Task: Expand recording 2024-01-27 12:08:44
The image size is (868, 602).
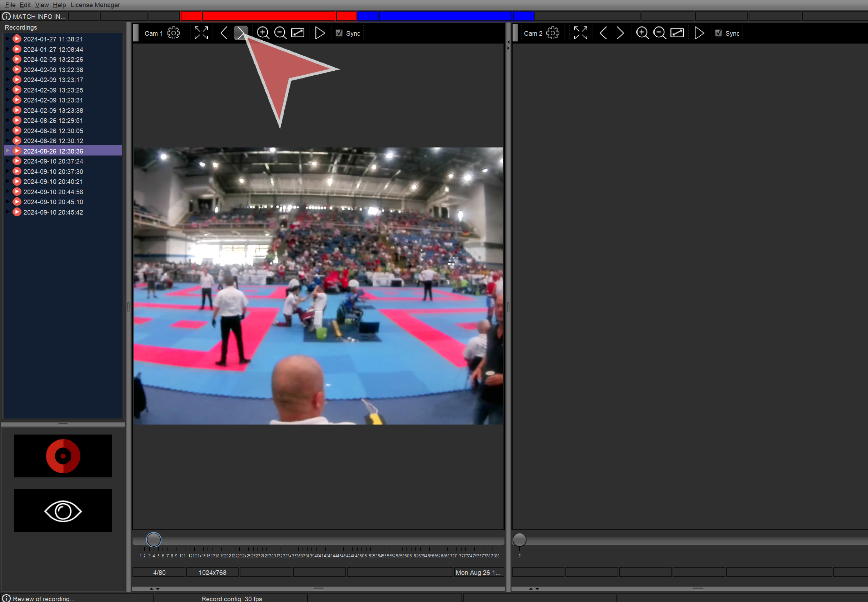Action: [x=8, y=49]
